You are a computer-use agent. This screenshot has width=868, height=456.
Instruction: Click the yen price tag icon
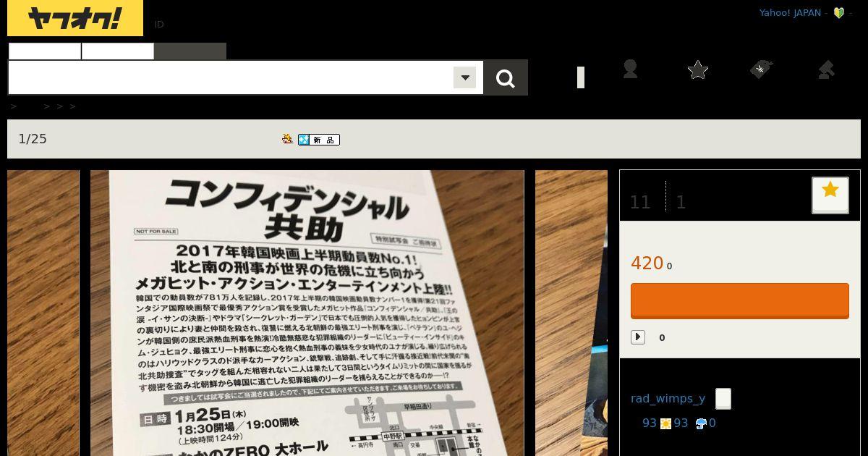[x=761, y=69]
